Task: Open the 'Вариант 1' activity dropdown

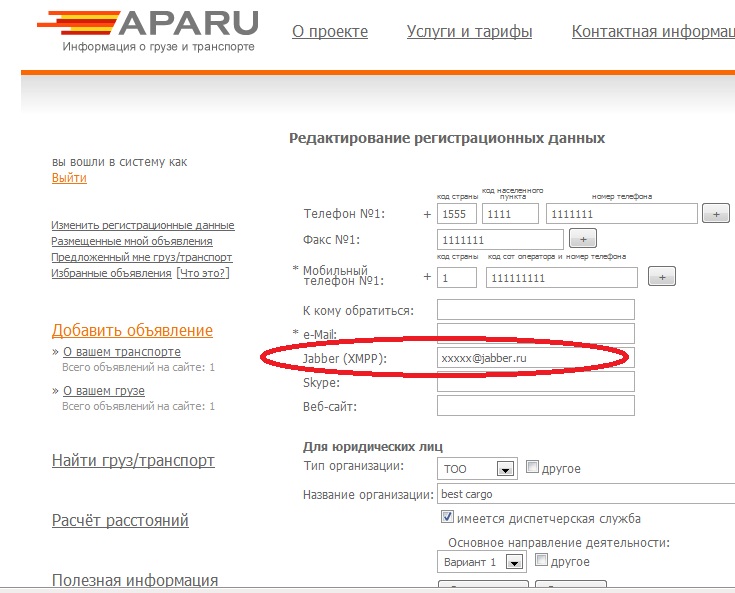Action: (x=482, y=562)
